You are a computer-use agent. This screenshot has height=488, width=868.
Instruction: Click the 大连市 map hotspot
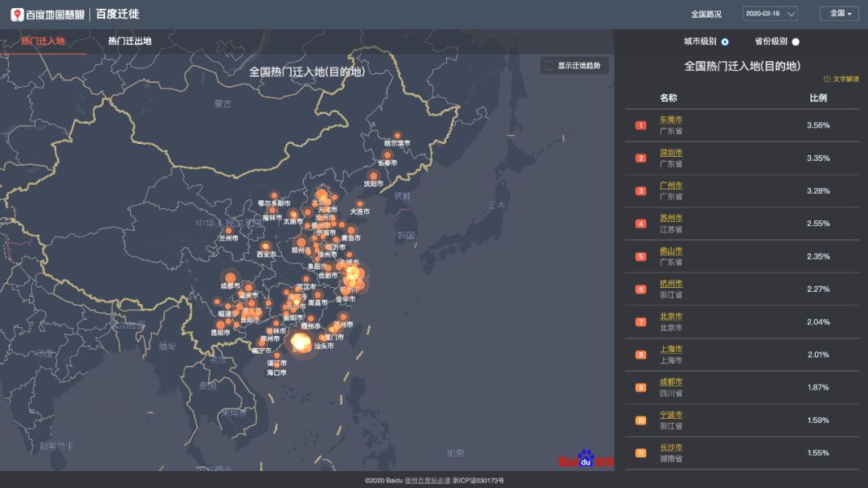(360, 204)
